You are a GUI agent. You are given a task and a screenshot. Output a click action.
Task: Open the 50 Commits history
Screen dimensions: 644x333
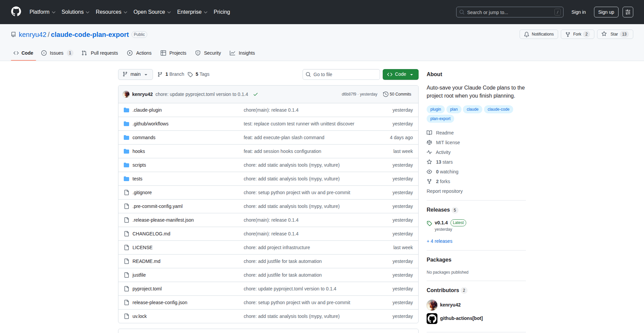397,94
